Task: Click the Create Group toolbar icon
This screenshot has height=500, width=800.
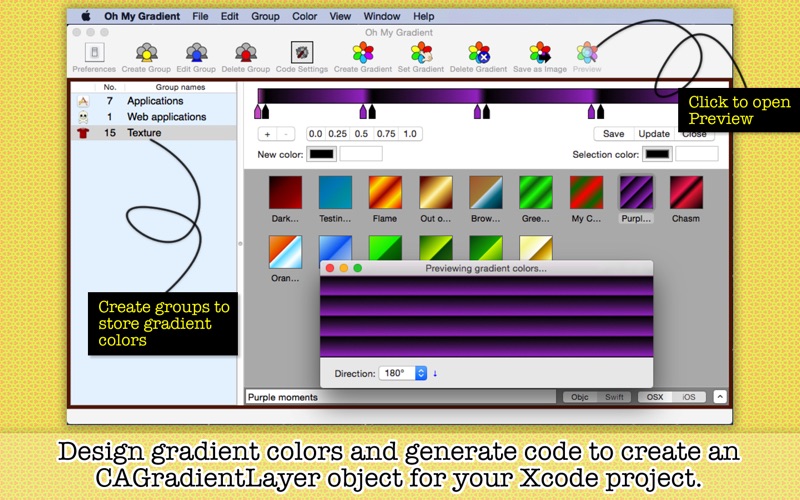Action: [x=146, y=52]
